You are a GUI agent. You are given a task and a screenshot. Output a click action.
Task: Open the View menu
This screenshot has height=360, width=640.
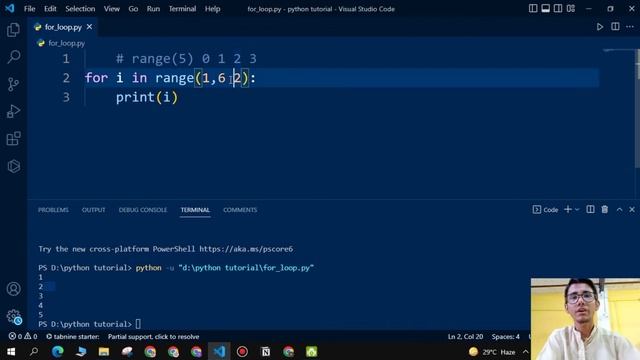tap(111, 9)
